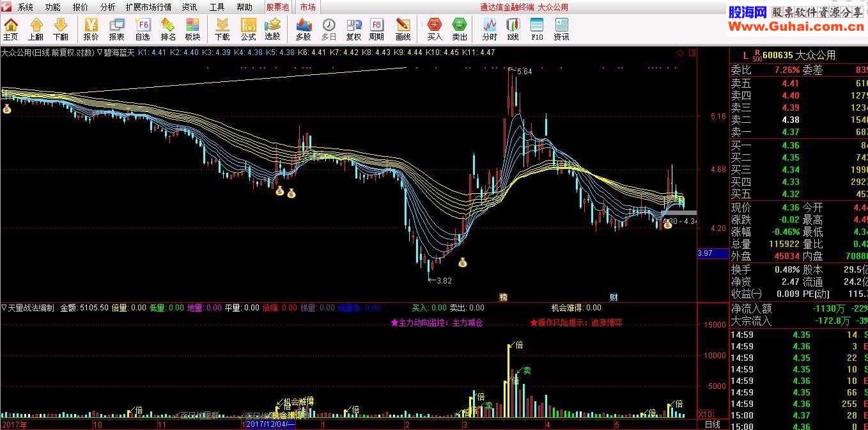
Task: Click the 下载 download icon
Action: [x=222, y=29]
